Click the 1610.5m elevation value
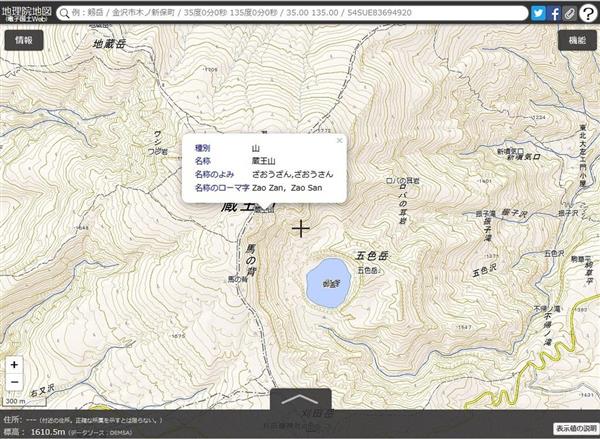 click(x=48, y=432)
